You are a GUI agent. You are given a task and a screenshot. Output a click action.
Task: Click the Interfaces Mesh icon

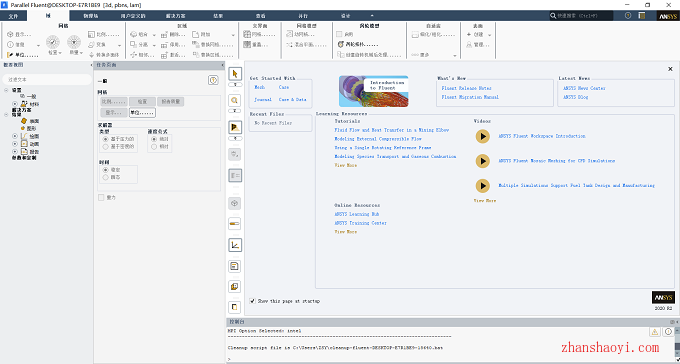click(x=247, y=34)
